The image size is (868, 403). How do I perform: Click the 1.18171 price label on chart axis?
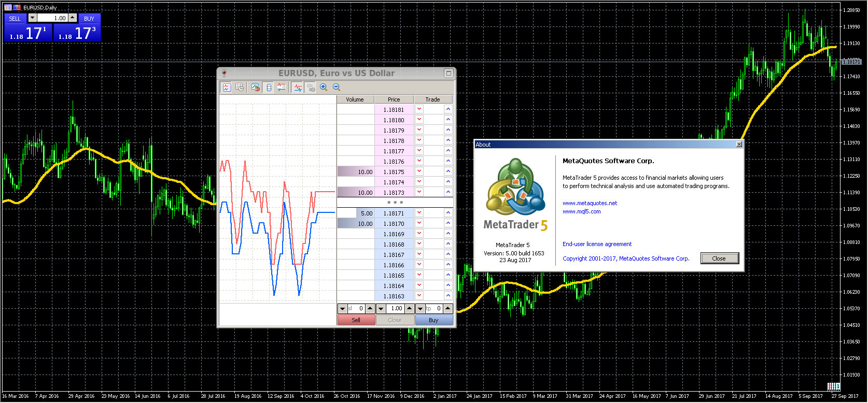click(x=851, y=62)
